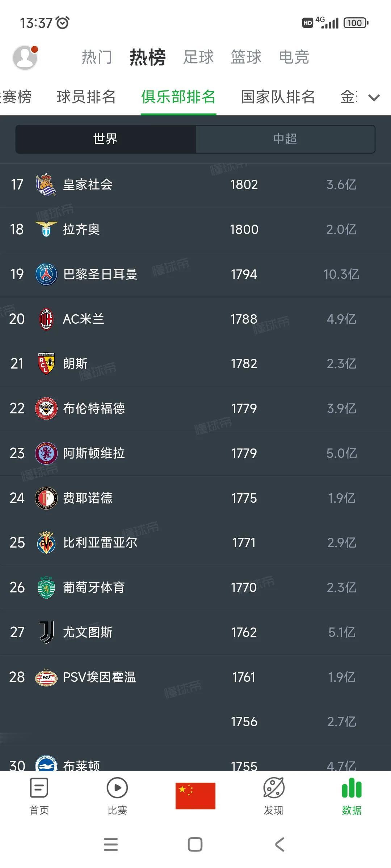Open the user profile avatar
Viewport: 391px width, 868px height.
tap(25, 58)
